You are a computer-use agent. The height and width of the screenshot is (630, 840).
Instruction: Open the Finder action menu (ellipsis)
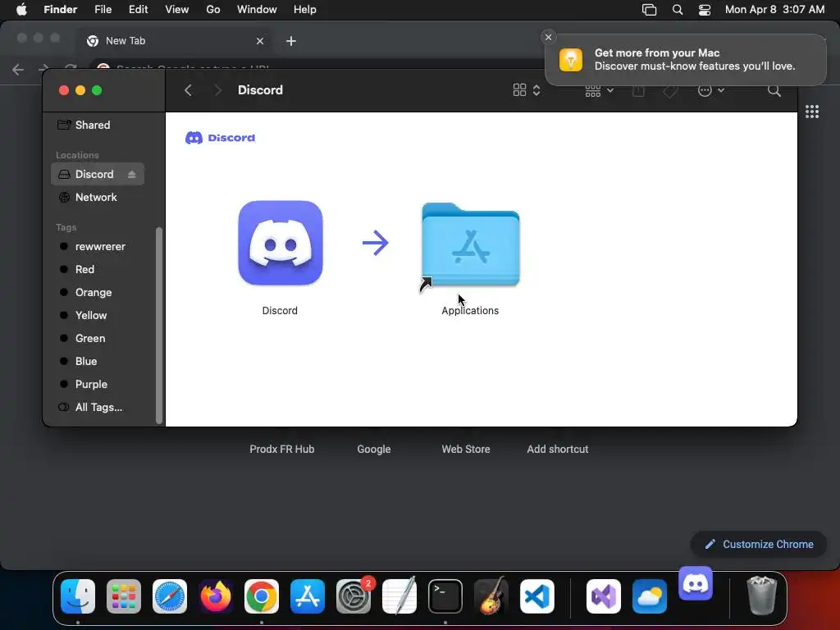tap(711, 90)
